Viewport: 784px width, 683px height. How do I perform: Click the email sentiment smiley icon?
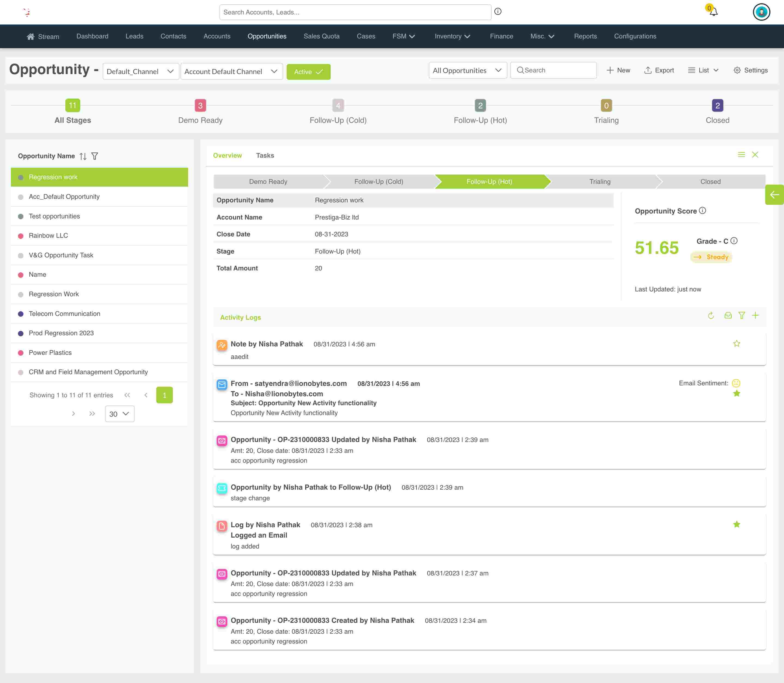tap(736, 383)
